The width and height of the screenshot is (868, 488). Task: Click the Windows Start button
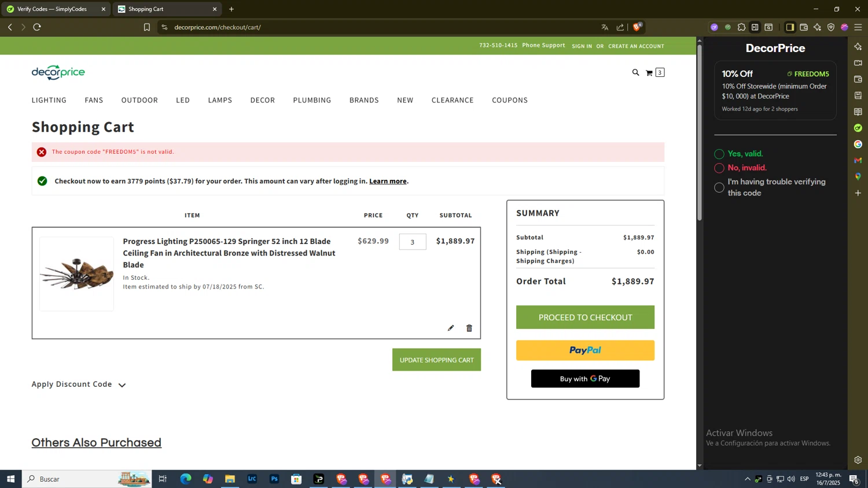click(10, 479)
